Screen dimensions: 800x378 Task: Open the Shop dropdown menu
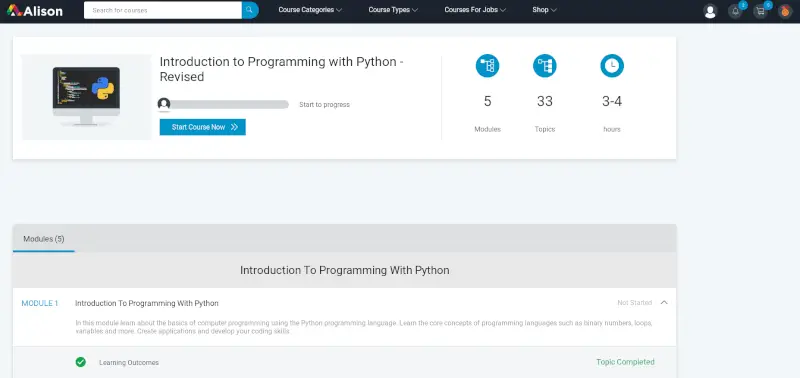544,10
